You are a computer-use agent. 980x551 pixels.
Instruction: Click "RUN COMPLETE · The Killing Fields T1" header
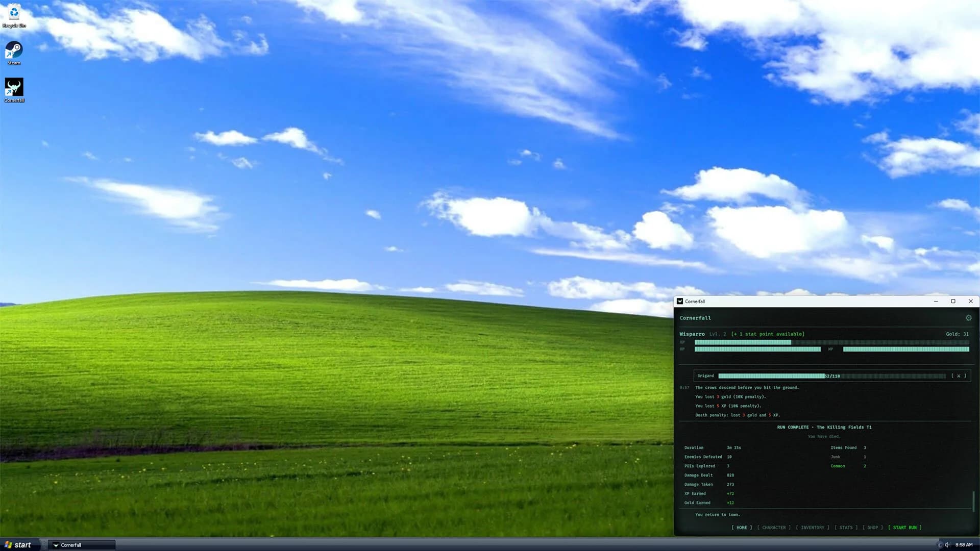click(x=824, y=428)
